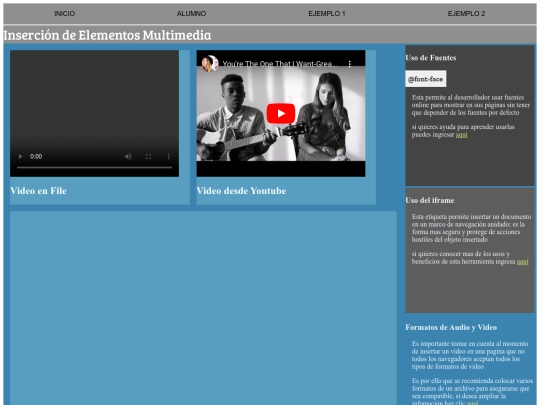
Task: Open YouTube player more options
Action: click(350, 64)
